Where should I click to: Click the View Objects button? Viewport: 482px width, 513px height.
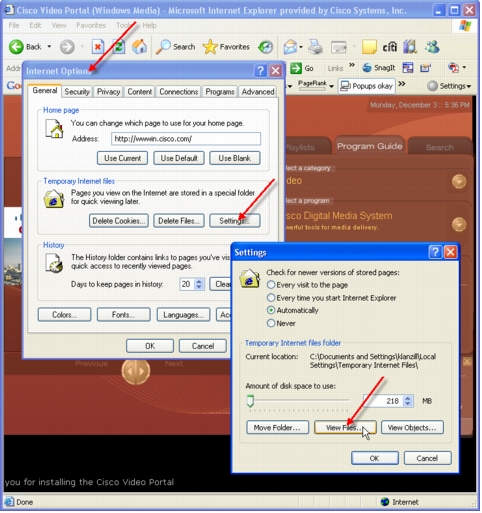pyautogui.click(x=412, y=428)
